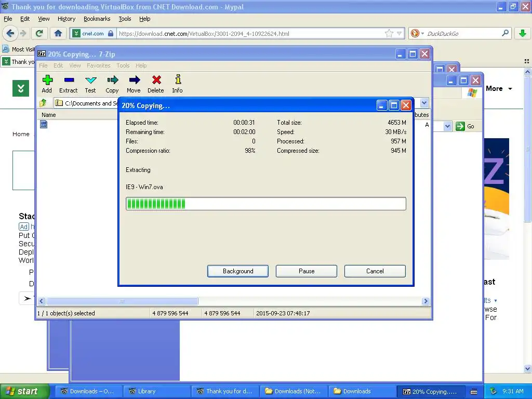Open the browser Edit menu
532x399 pixels.
25,19
